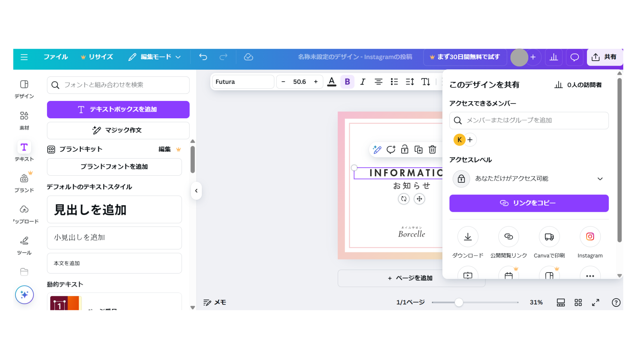Open the ファイル menu
This screenshot has height=362, width=644.
tap(56, 57)
